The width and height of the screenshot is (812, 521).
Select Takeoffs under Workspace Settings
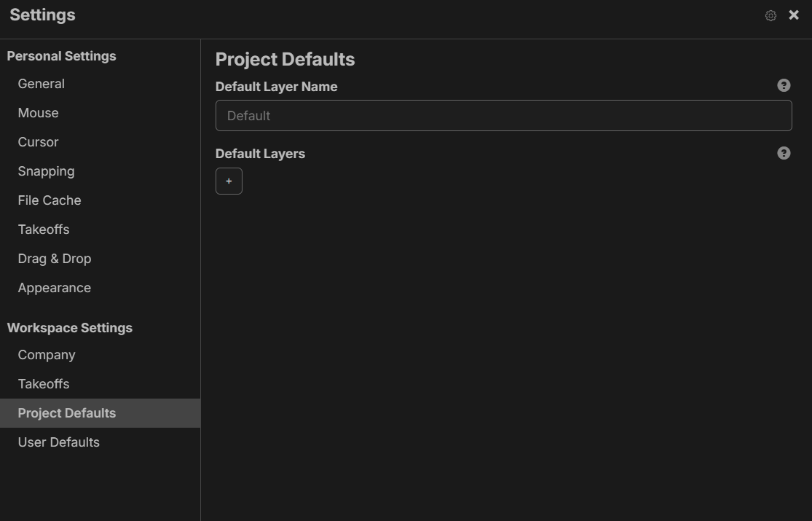point(100,384)
